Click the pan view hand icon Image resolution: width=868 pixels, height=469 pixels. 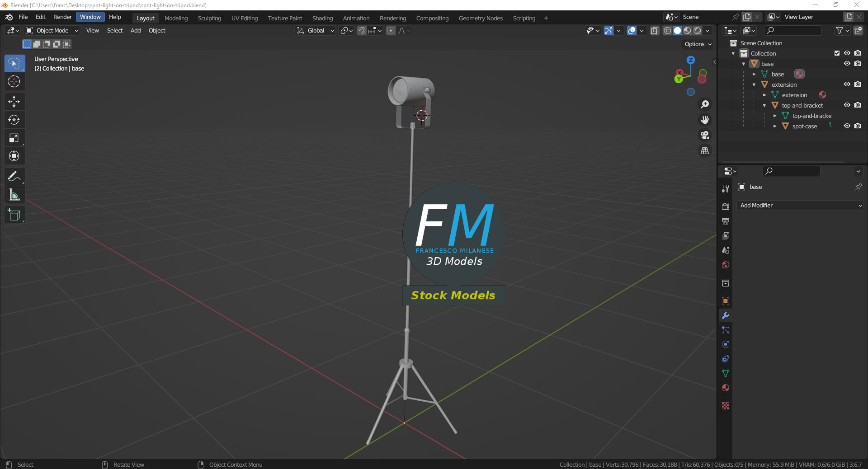pos(705,120)
